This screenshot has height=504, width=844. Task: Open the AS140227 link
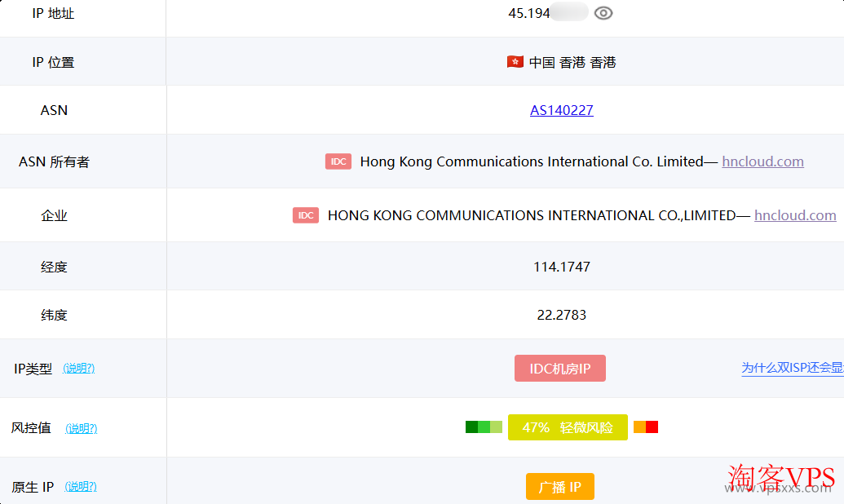click(561, 110)
